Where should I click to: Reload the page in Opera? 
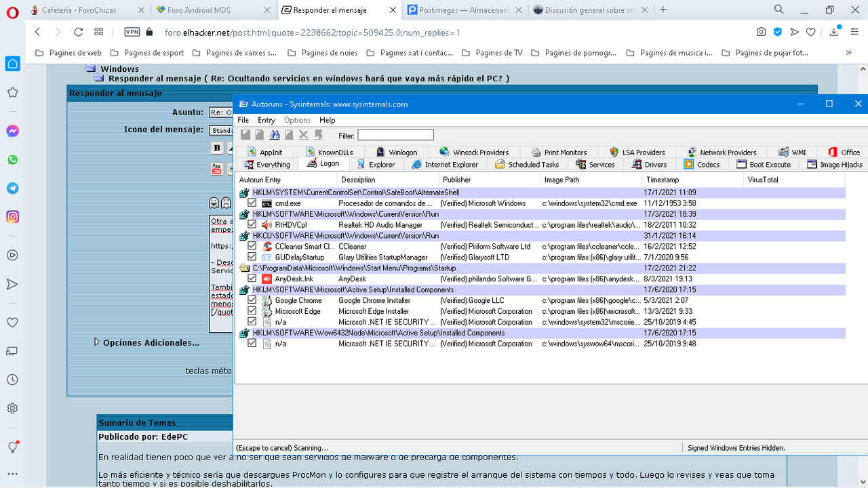click(78, 32)
